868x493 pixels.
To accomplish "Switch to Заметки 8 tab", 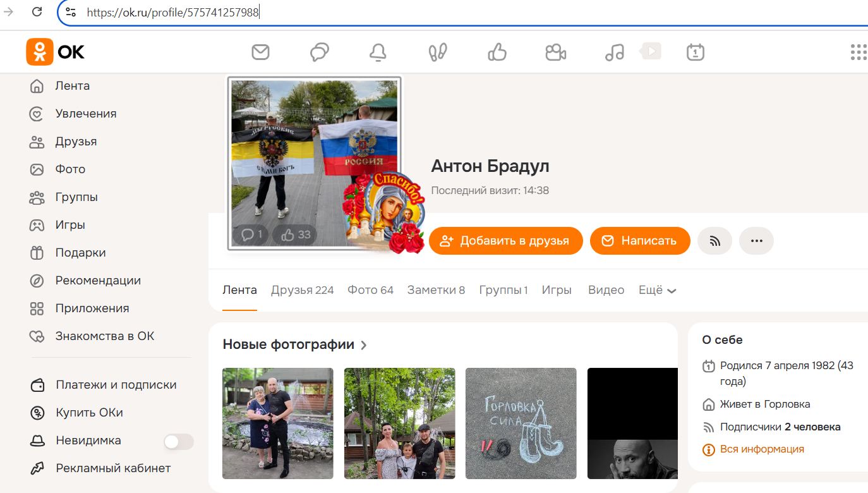I will [436, 290].
